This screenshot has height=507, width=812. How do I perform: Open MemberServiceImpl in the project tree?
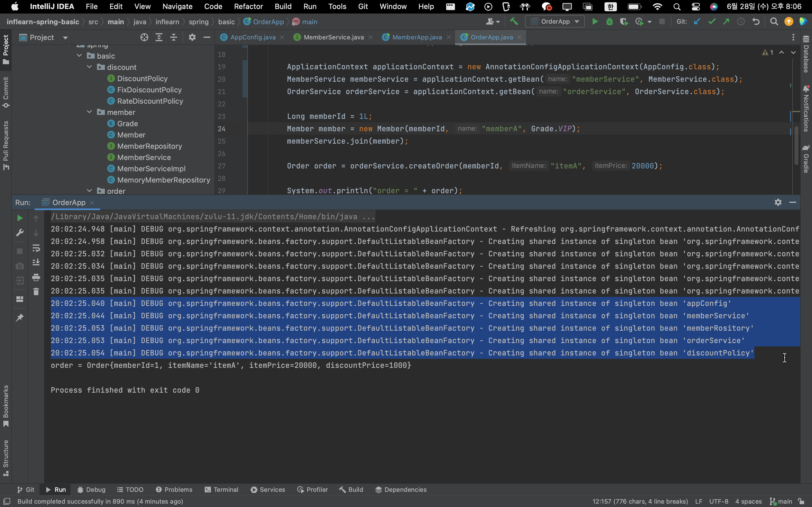(151, 169)
